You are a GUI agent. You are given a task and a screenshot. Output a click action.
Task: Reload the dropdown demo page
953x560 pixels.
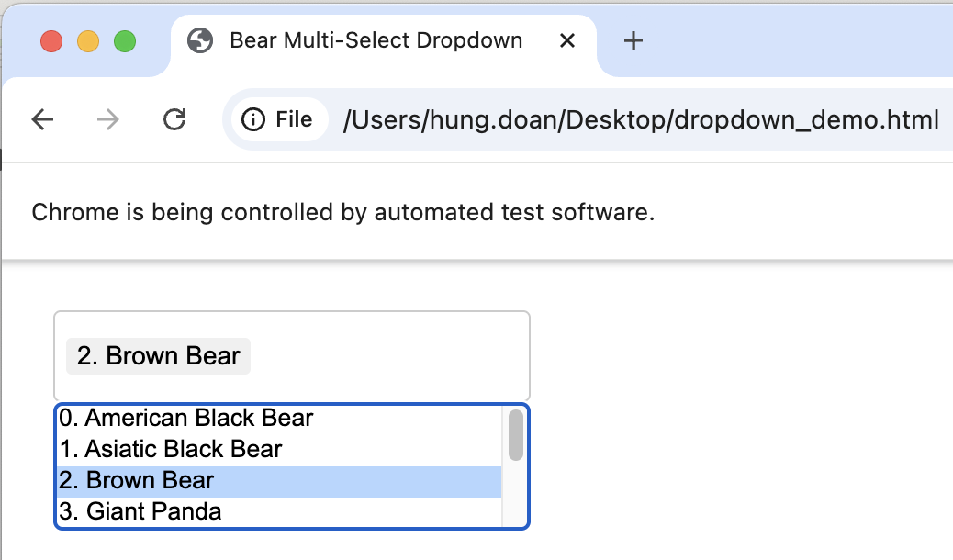tap(174, 119)
